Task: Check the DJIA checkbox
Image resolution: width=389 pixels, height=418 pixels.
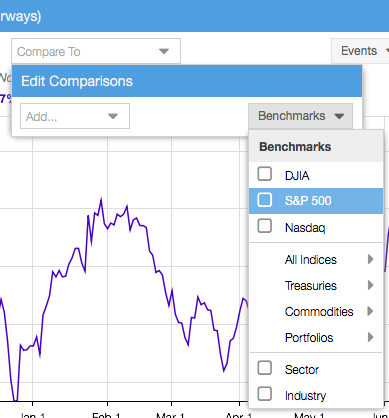Action: 265,174
